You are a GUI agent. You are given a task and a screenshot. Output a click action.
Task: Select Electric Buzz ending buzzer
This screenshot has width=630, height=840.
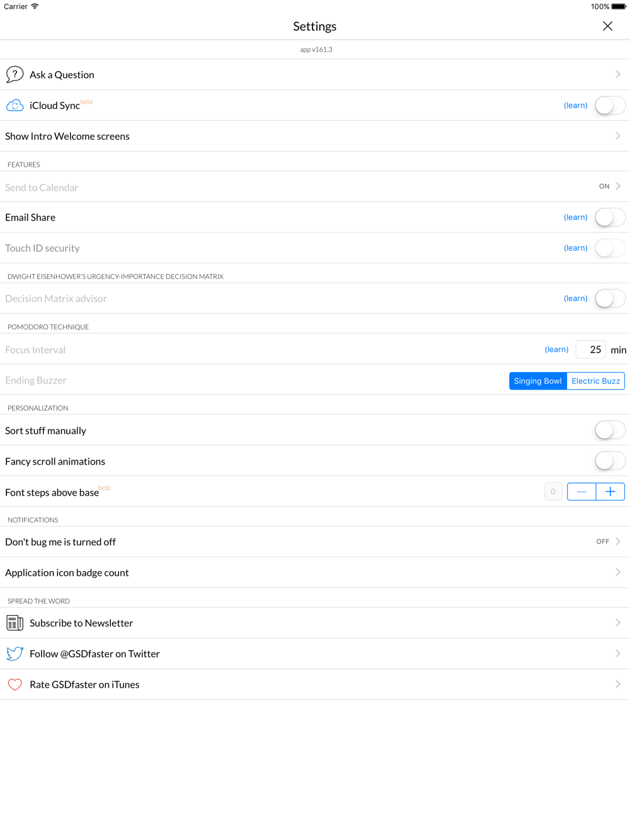coord(595,381)
